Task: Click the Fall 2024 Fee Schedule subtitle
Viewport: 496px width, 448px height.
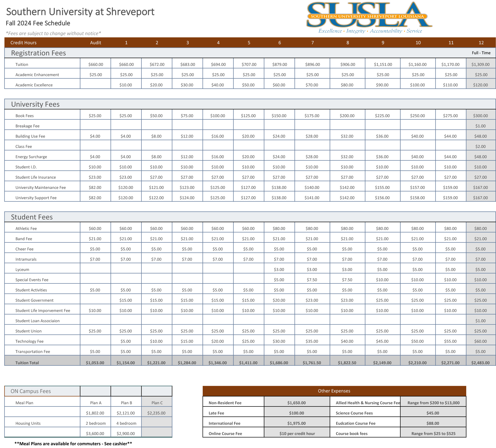Action: pyautogui.click(x=38, y=23)
